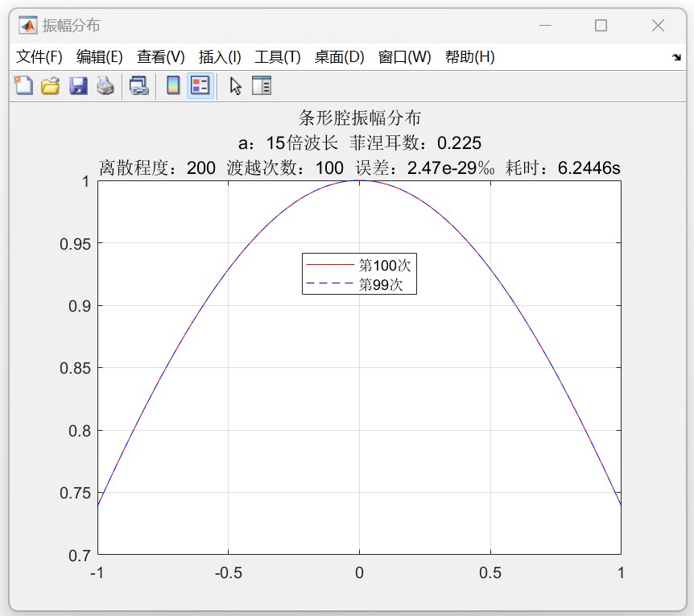The image size is (694, 616).
Task: Open the 查看(V) menu
Action: [161, 56]
